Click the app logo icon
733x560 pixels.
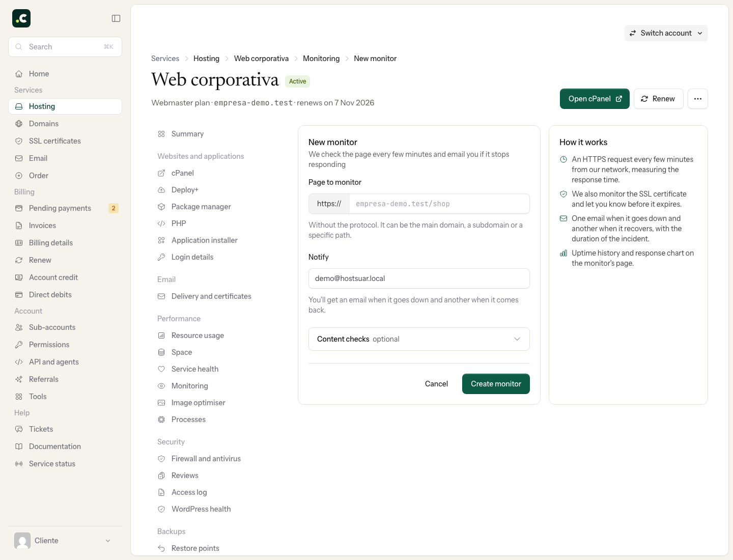[21, 18]
